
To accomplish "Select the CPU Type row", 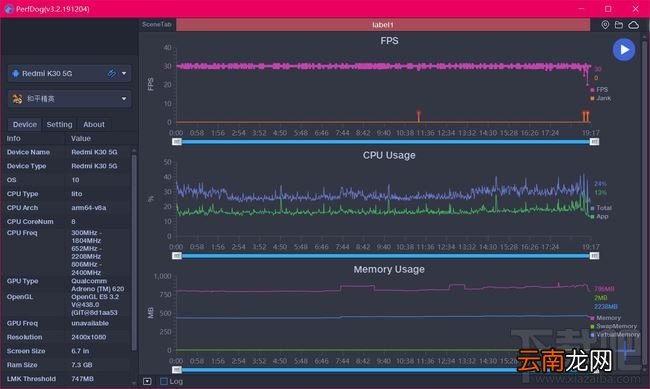I will [66, 194].
